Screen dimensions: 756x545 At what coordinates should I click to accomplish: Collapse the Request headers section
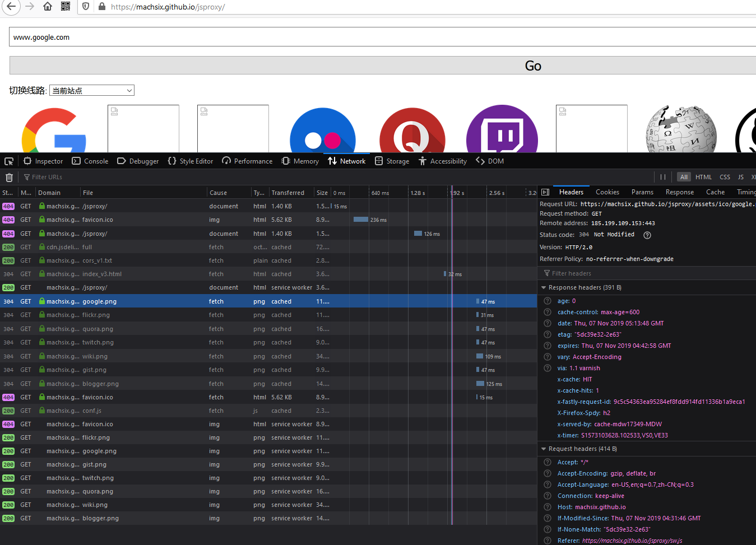pos(543,448)
